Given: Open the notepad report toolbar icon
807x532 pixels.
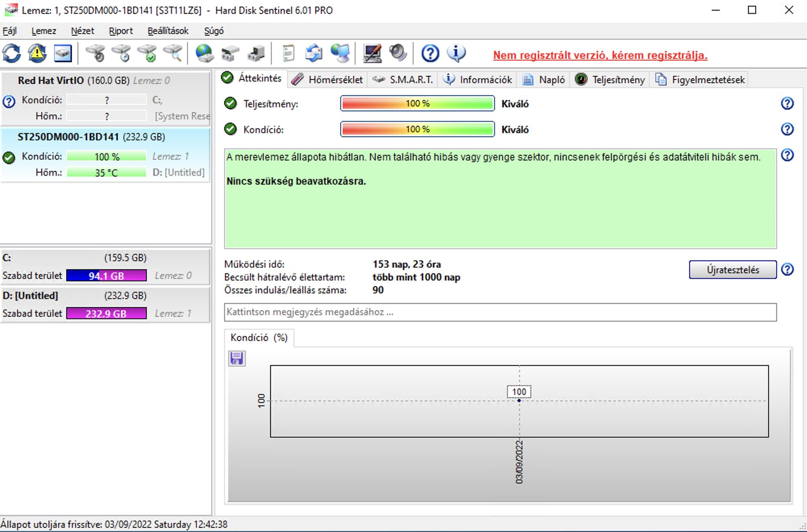Looking at the screenshot, I should tap(288, 54).
